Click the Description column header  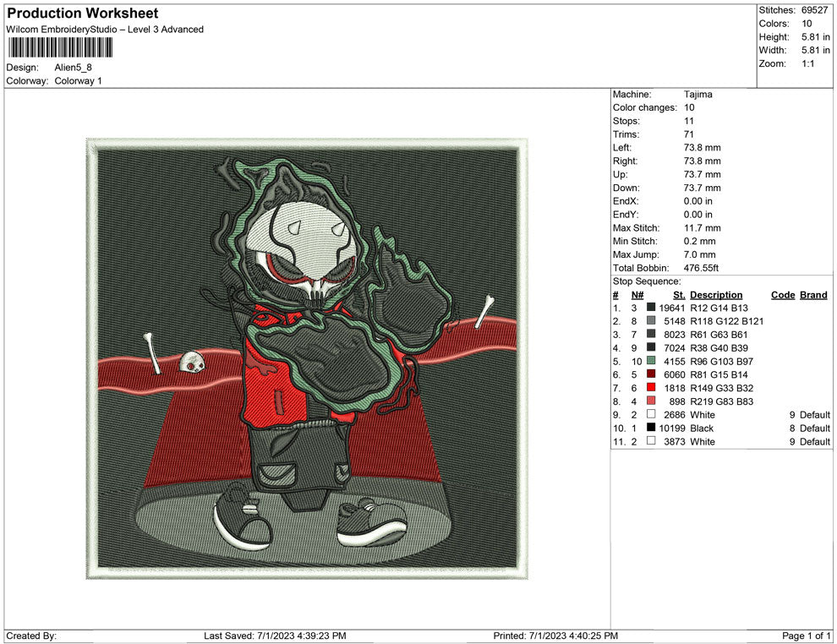tap(716, 294)
